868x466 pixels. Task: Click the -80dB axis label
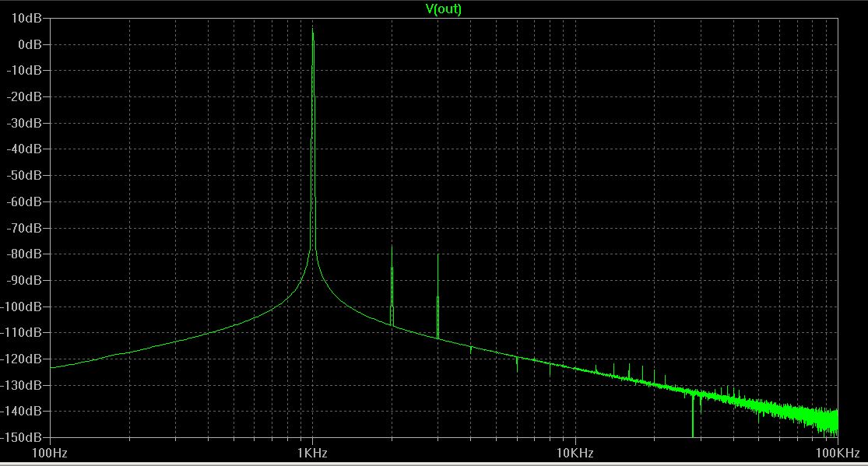coord(24,254)
